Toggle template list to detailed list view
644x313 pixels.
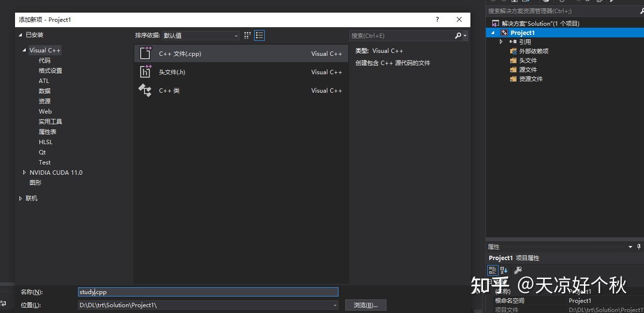tap(259, 35)
